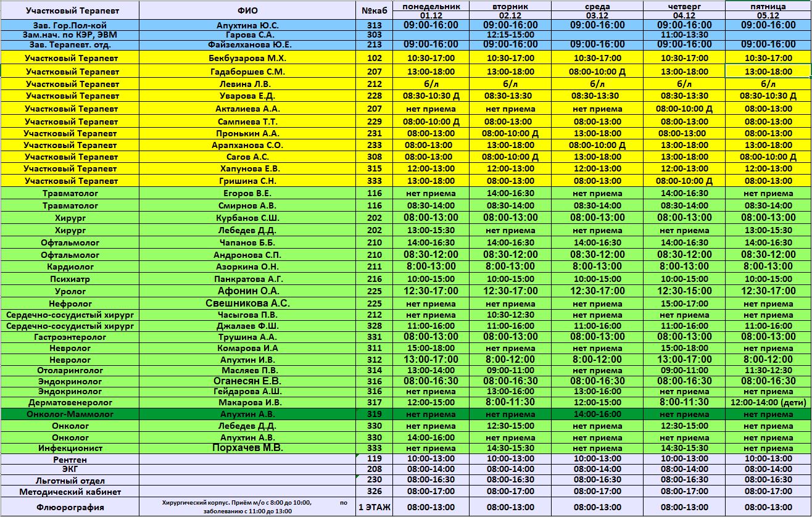Select Афонин О.А. Thursday 12:30-15:00 cell

click(684, 291)
